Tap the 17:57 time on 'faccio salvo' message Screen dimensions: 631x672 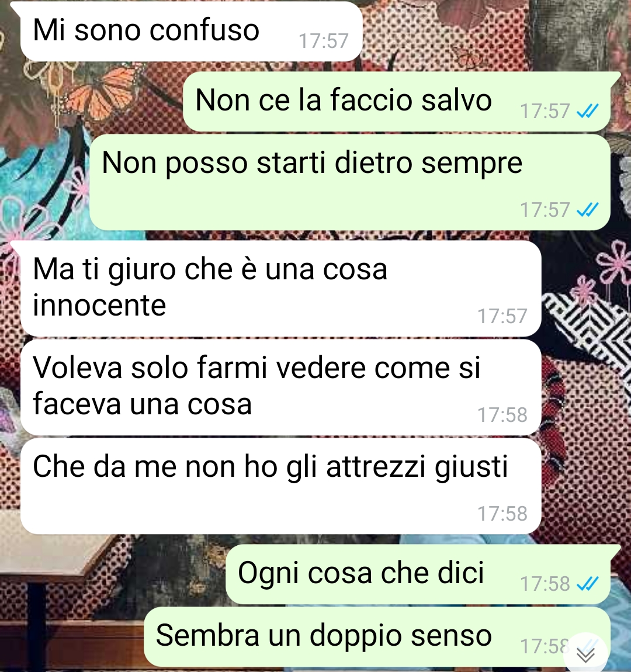click(x=545, y=111)
